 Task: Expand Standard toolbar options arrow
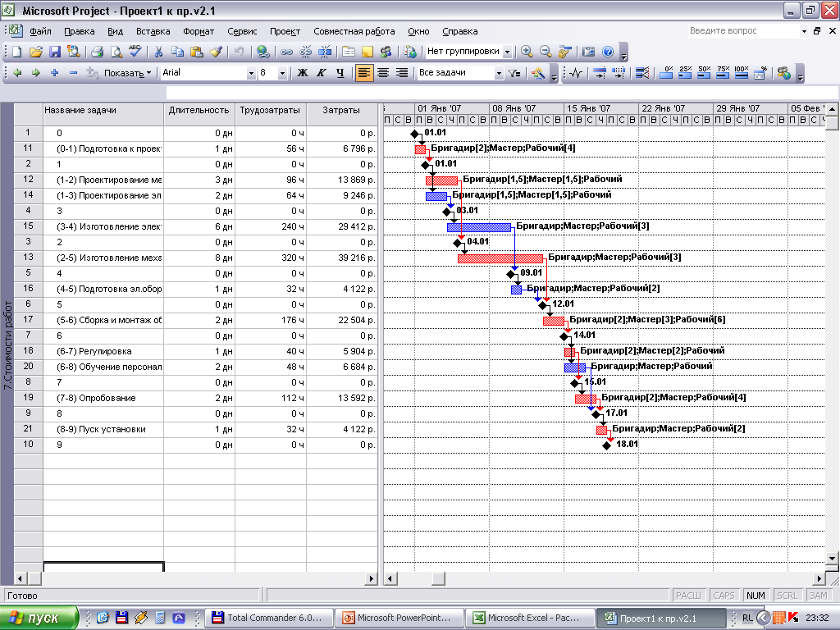pos(623,52)
